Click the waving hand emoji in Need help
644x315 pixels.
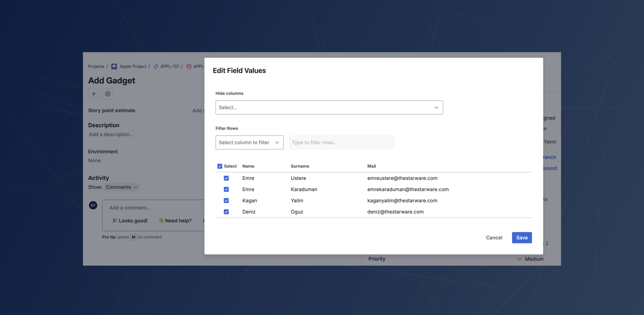point(161,220)
